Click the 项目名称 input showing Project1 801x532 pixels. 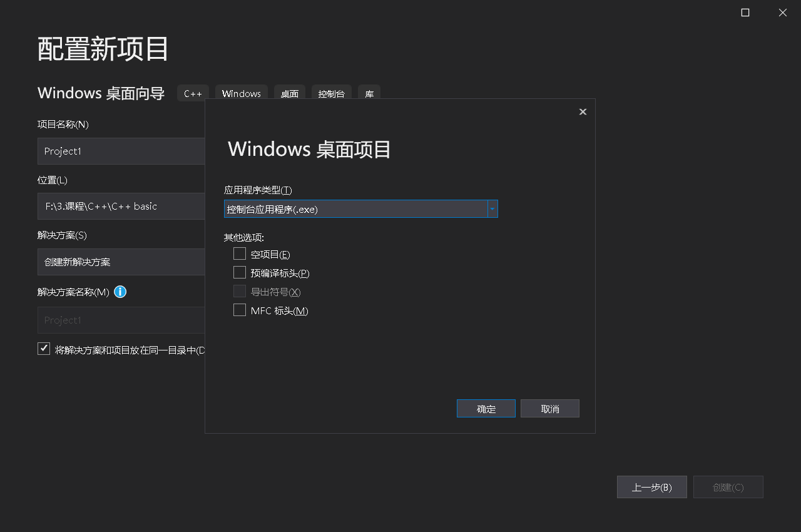pos(121,151)
